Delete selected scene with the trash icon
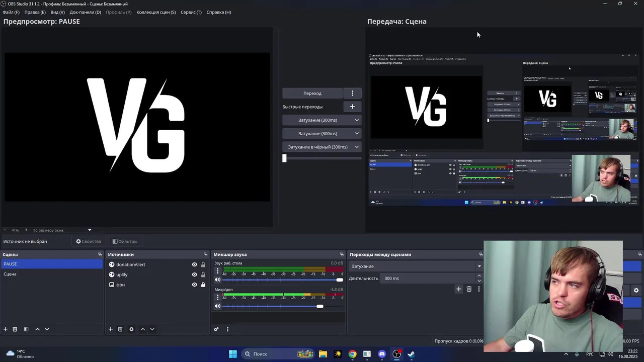 [15, 329]
